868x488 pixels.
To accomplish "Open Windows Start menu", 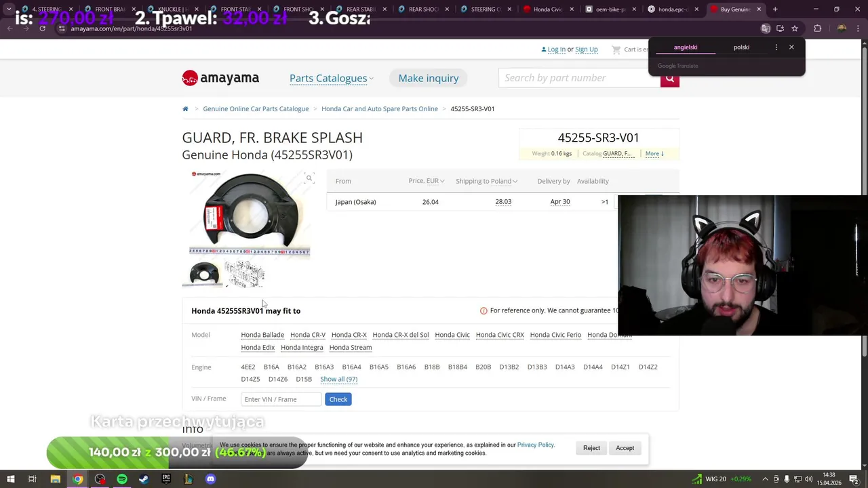I will pyautogui.click(x=10, y=479).
